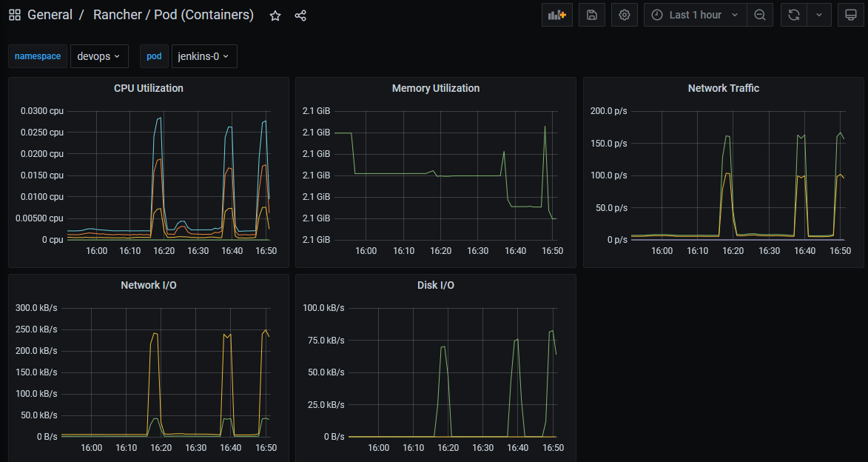The image size is (868, 462).
Task: Open the pod jenkins-0 dropdown
Action: (x=204, y=56)
